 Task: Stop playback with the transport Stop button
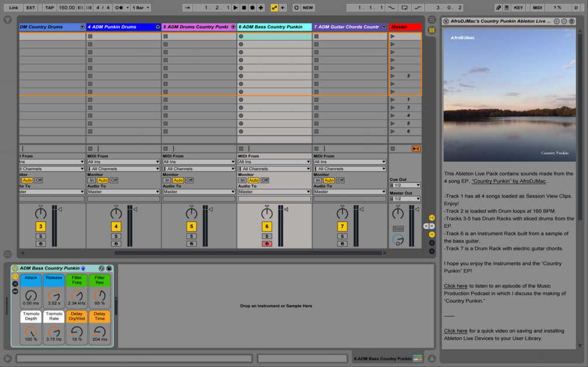(244, 8)
